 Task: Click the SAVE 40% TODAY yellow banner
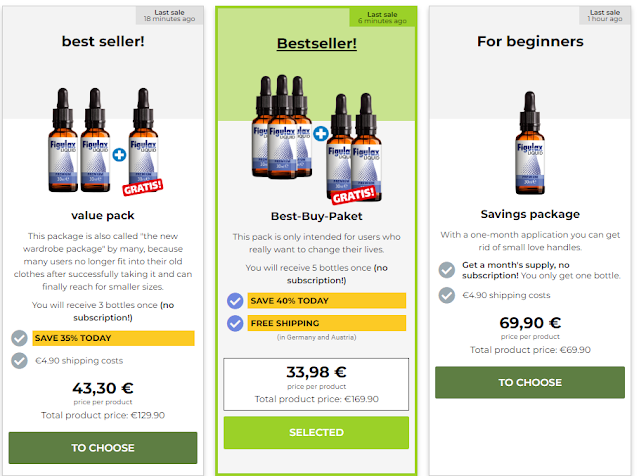point(327,300)
